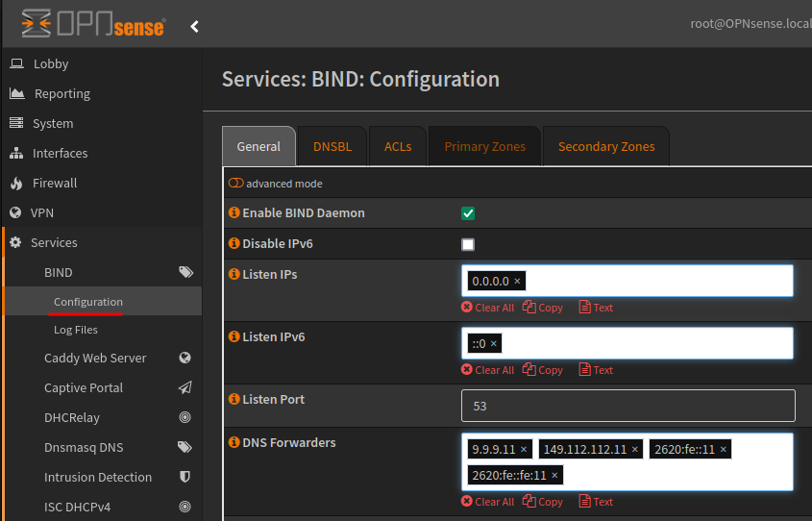Switch to the ACLs tab
Viewport: 812px width, 521px height.
click(398, 146)
